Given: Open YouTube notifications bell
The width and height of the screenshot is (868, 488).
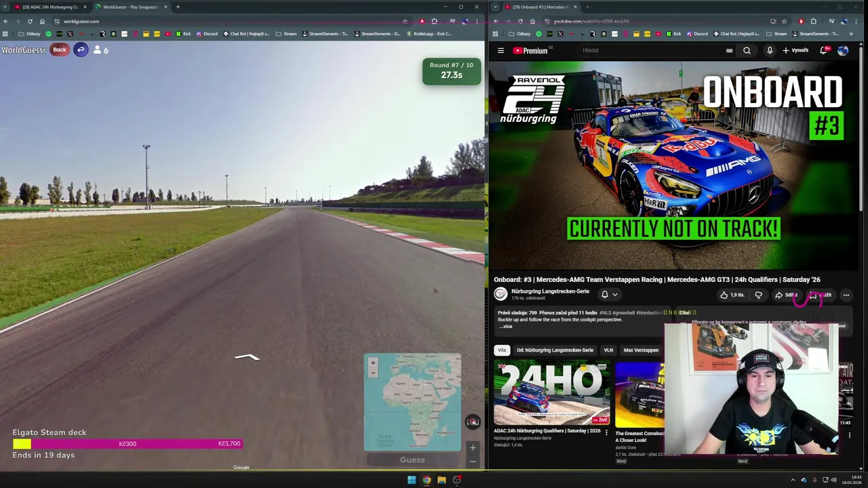Looking at the screenshot, I should 824,50.
